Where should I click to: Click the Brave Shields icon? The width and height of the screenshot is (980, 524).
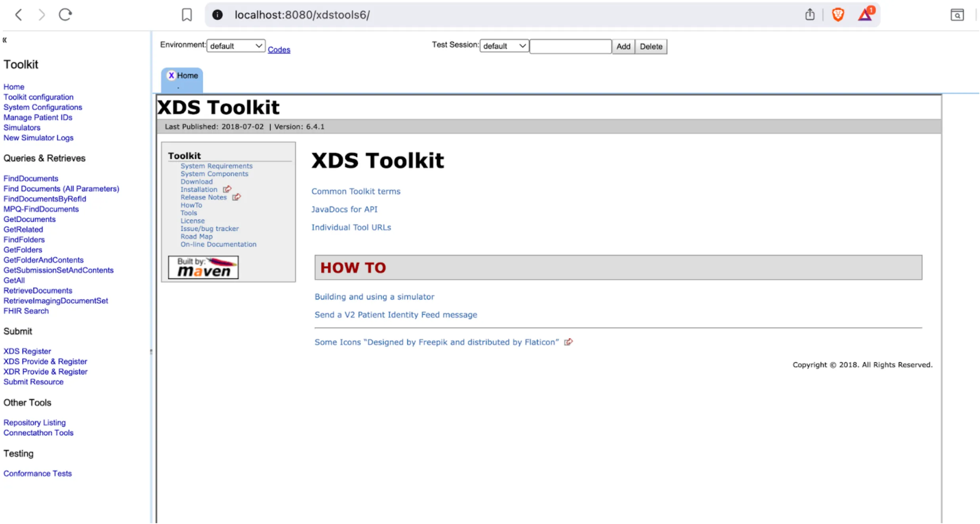[x=838, y=14]
